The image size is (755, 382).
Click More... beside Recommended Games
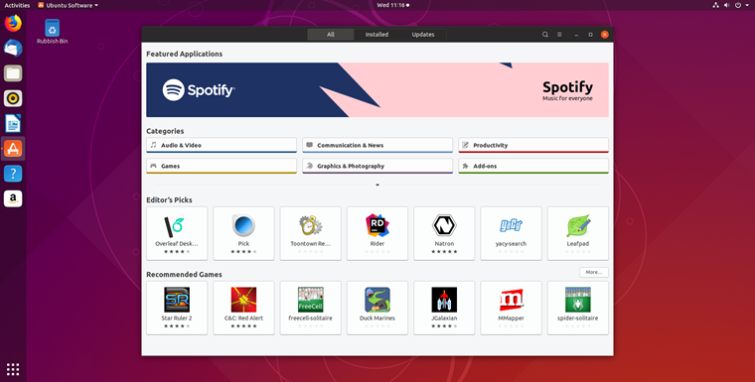594,272
